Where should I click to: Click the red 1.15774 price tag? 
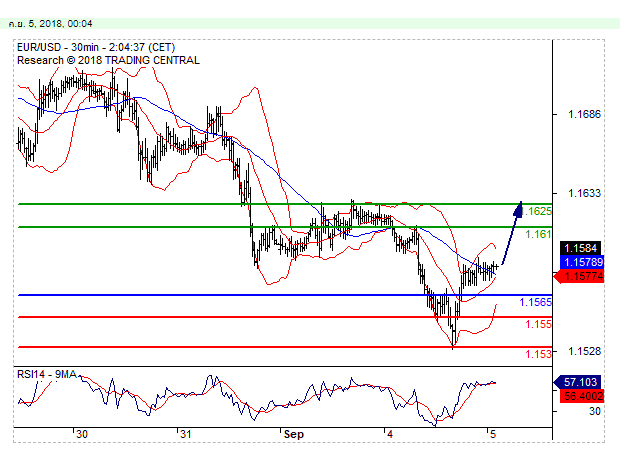pos(579,276)
